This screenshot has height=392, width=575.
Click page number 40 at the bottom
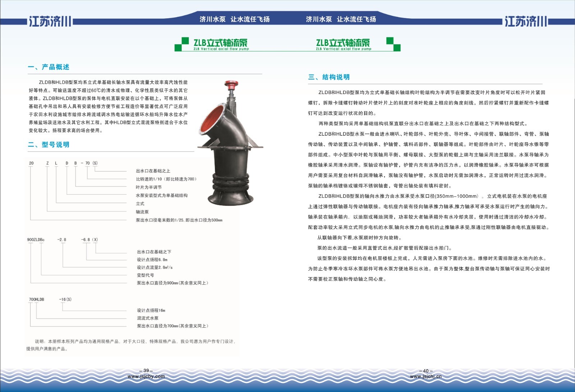click(425, 371)
